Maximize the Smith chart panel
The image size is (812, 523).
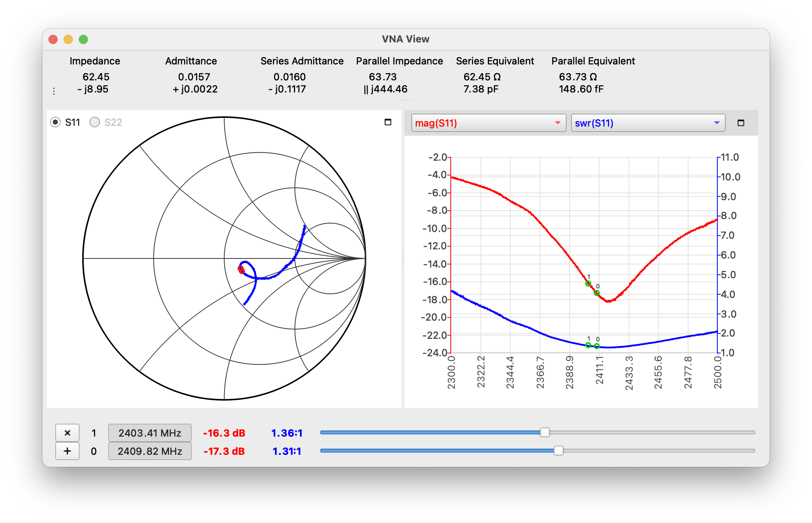pyautogui.click(x=388, y=122)
